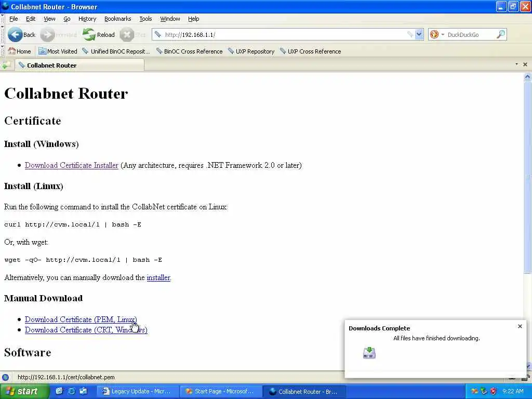Click the red shield tray icon
The image size is (532, 399).
[494, 391]
